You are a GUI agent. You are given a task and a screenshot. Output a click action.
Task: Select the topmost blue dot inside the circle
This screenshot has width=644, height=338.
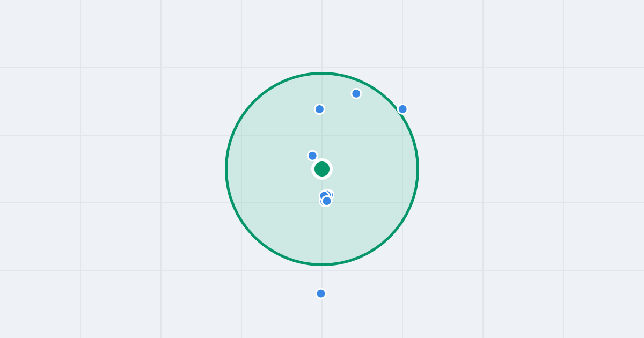coord(356,93)
